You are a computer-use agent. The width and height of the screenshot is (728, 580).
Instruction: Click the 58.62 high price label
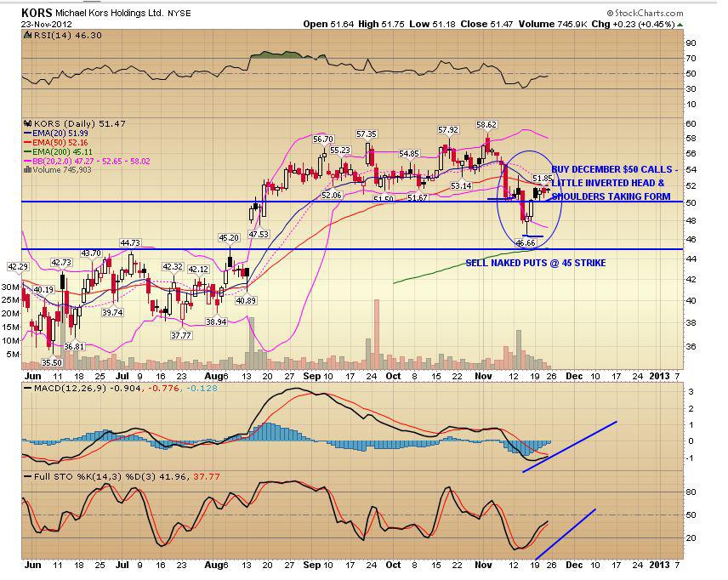pos(486,124)
